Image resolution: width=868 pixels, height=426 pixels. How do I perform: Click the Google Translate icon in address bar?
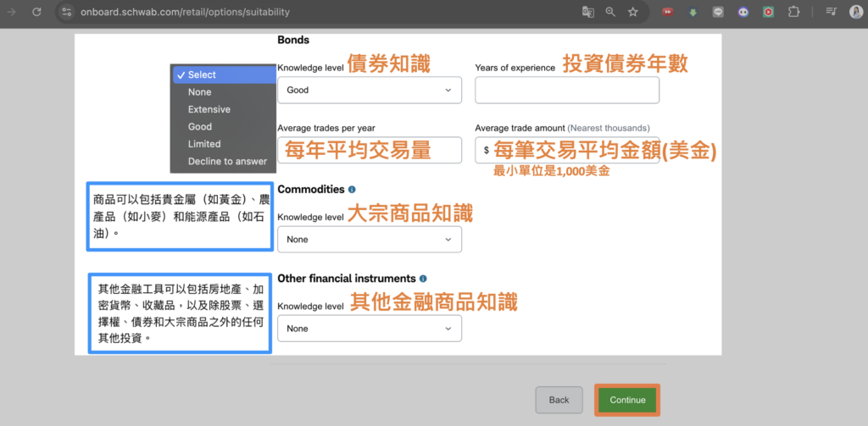(x=588, y=12)
